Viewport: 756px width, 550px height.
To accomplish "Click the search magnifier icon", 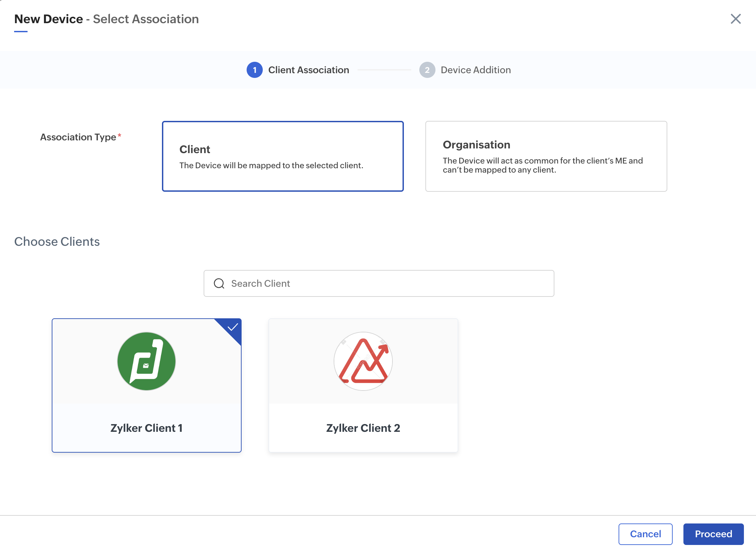I will pyautogui.click(x=219, y=283).
